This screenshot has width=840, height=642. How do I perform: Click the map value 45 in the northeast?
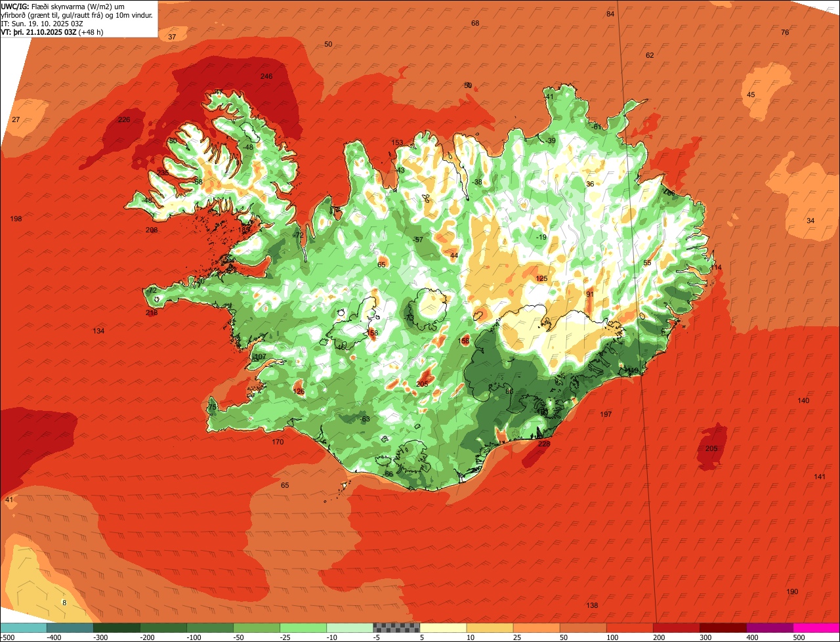click(751, 95)
